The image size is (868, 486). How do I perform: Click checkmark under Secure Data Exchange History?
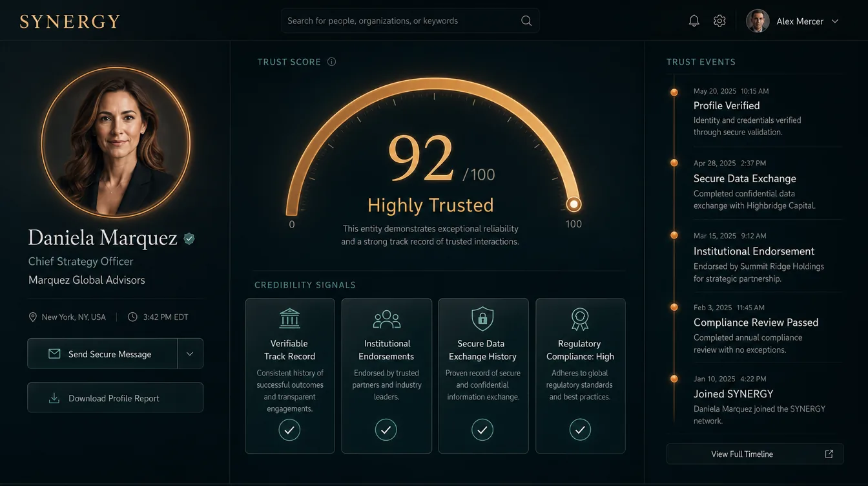click(482, 430)
